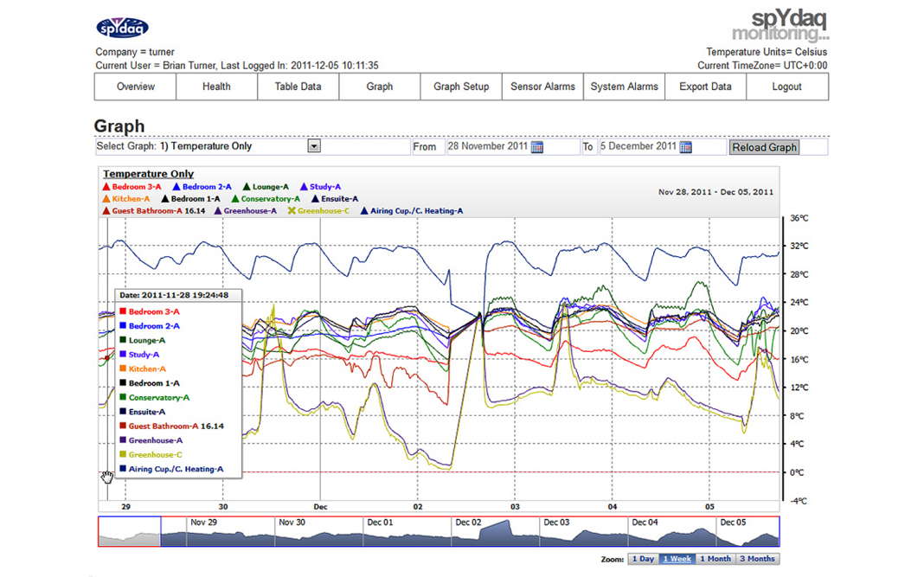Expand the Select Graph dropdown arrow
Image resolution: width=924 pixels, height=577 pixels.
314,147
